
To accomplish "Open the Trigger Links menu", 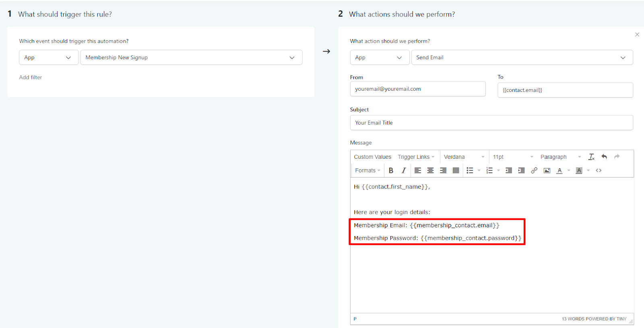I will pyautogui.click(x=416, y=157).
